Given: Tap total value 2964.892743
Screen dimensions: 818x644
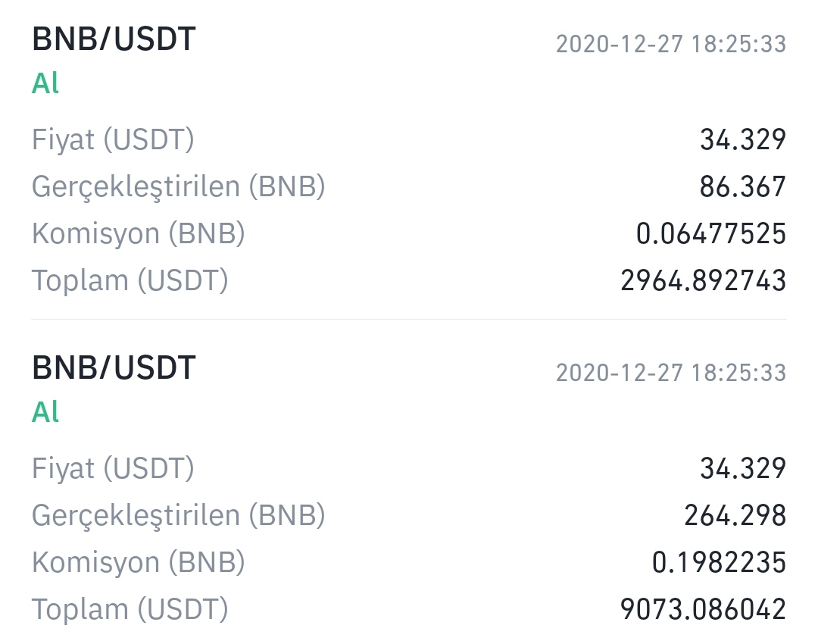Looking at the screenshot, I should point(703,281).
